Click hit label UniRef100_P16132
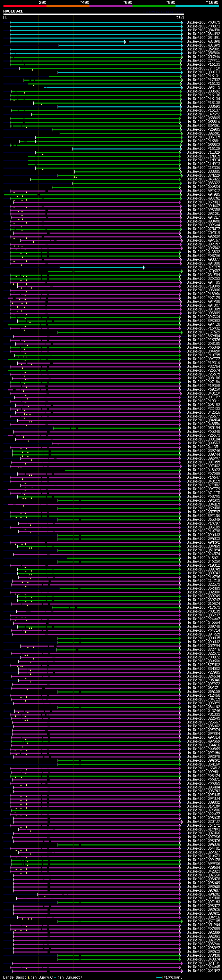Image resolution: width=222 pixels, height=980 pixels. (x=203, y=84)
